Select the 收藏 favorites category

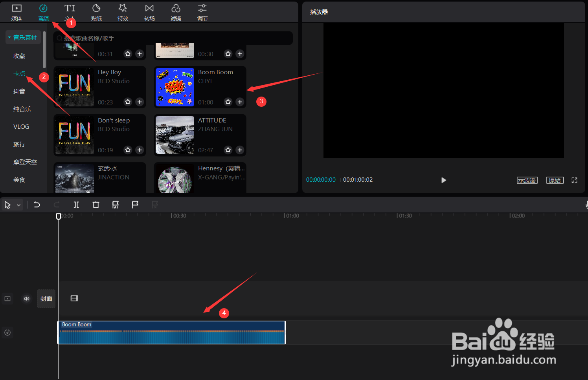click(x=19, y=56)
